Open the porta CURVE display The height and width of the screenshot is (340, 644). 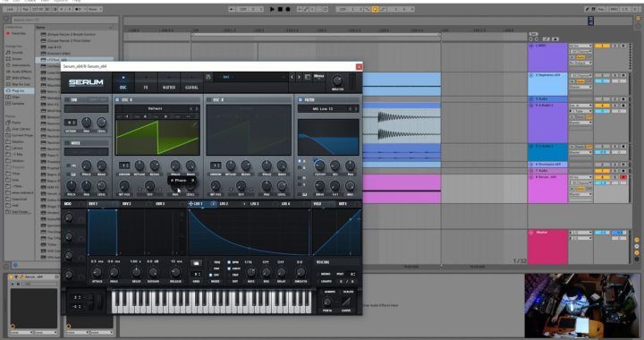point(346,302)
